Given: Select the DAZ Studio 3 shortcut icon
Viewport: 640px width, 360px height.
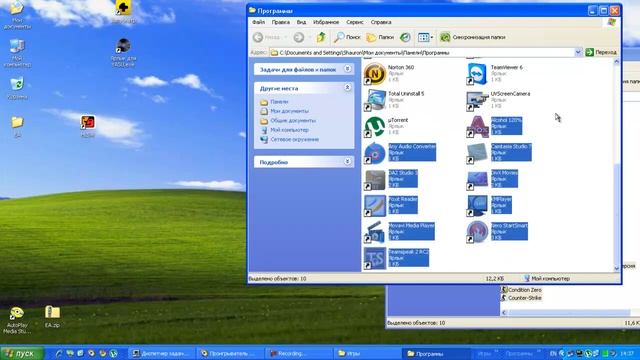Looking at the screenshot, I should (x=375, y=180).
